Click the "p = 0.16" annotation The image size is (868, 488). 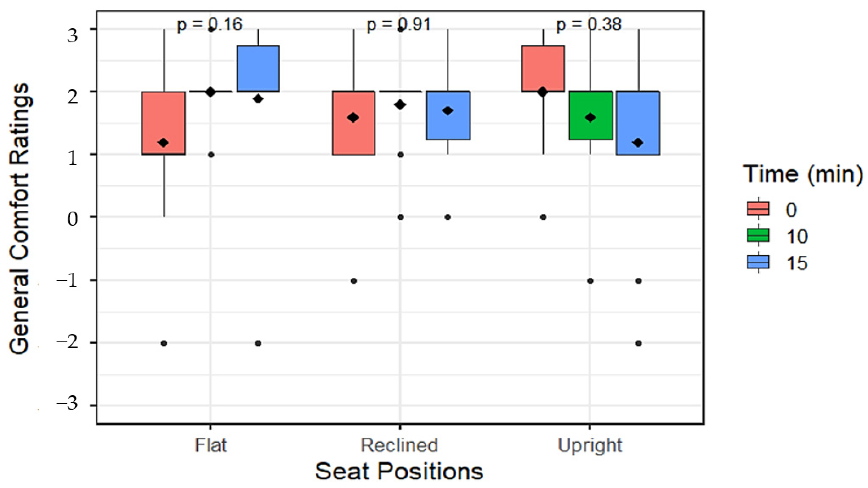coord(210,25)
